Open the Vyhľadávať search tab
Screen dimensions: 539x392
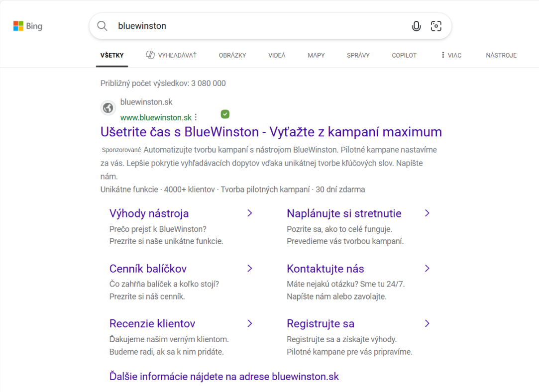coord(171,55)
